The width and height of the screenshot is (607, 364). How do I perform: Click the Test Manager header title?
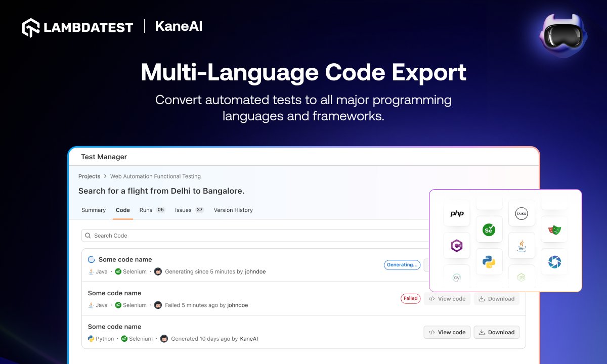(x=104, y=157)
